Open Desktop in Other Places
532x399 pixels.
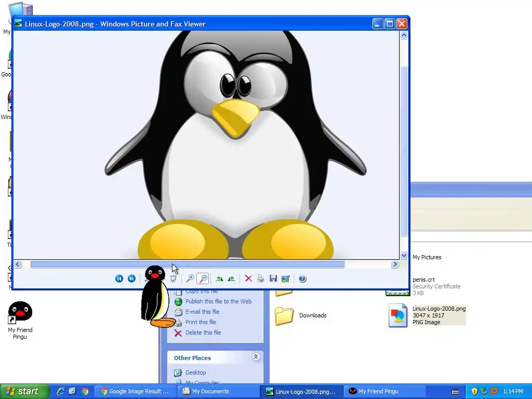tap(195, 373)
